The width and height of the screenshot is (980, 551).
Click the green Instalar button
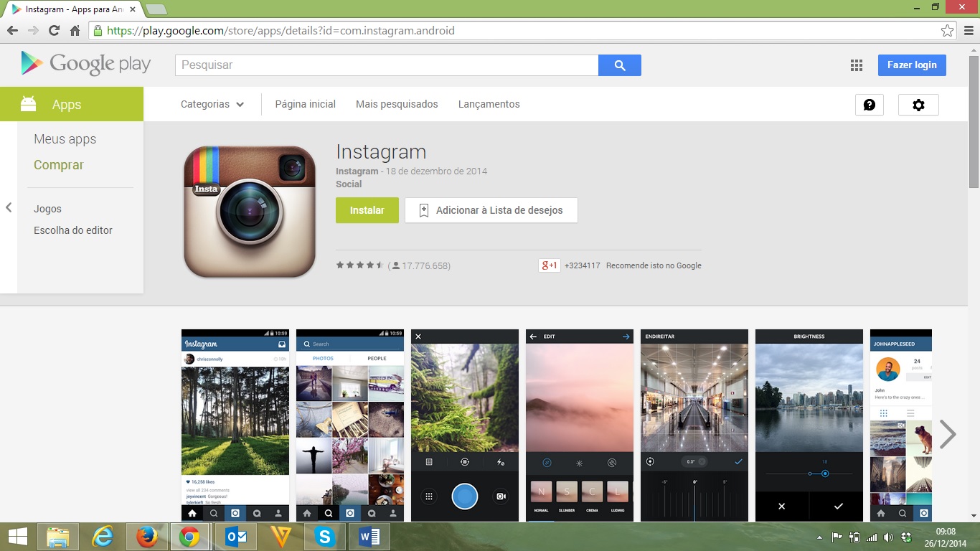[367, 210]
